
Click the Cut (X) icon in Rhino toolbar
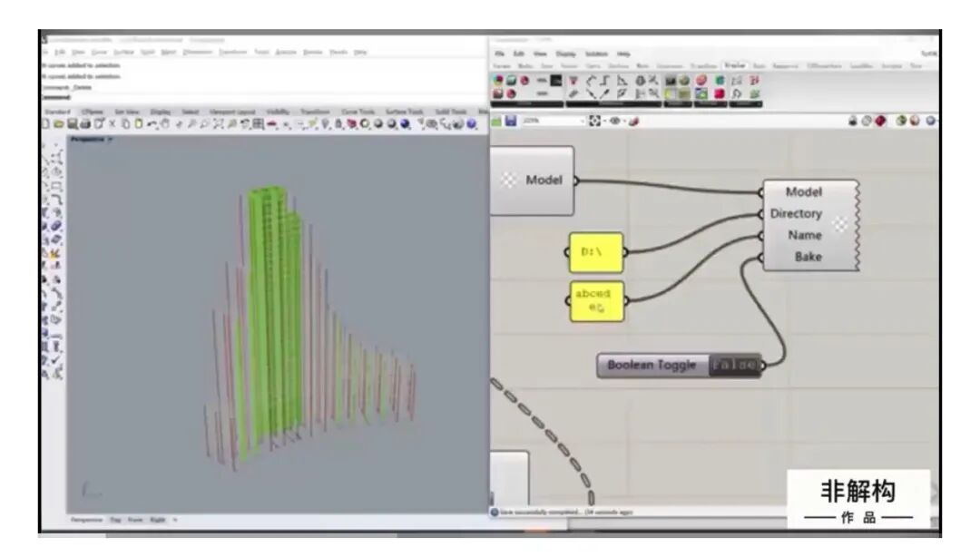click(x=113, y=123)
